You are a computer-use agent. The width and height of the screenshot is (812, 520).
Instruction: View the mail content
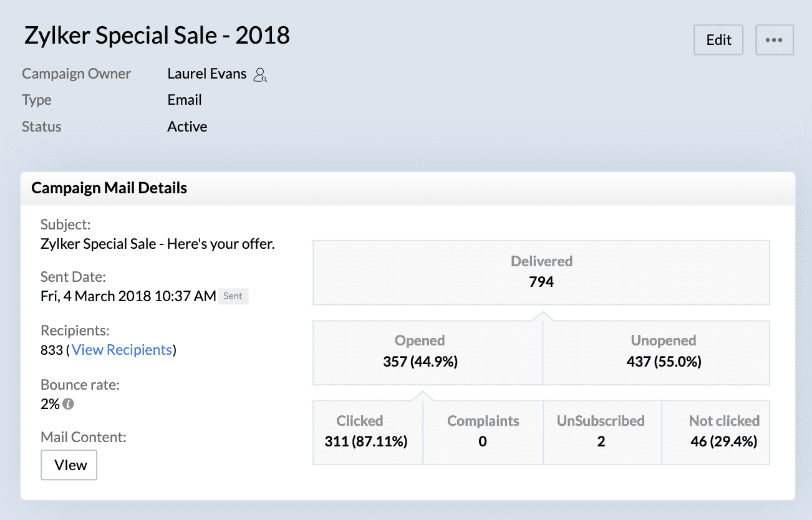point(69,465)
